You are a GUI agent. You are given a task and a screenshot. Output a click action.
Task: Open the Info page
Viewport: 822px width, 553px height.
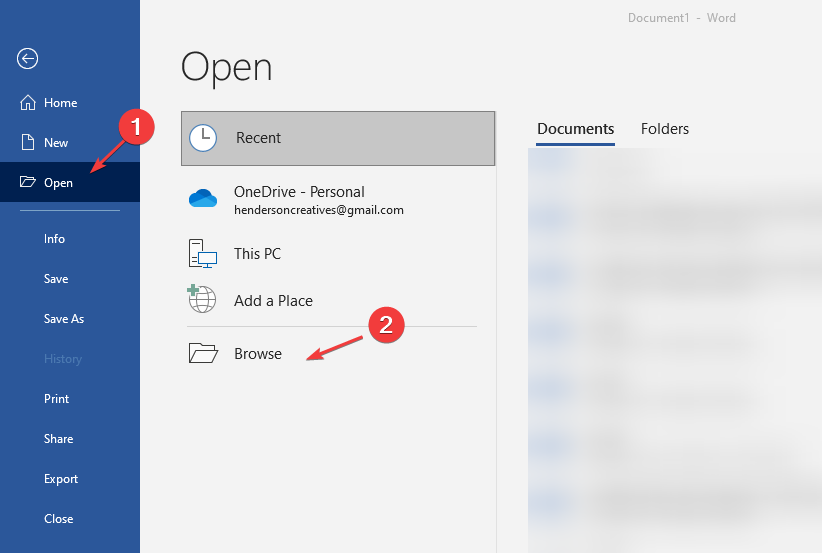click(x=54, y=239)
